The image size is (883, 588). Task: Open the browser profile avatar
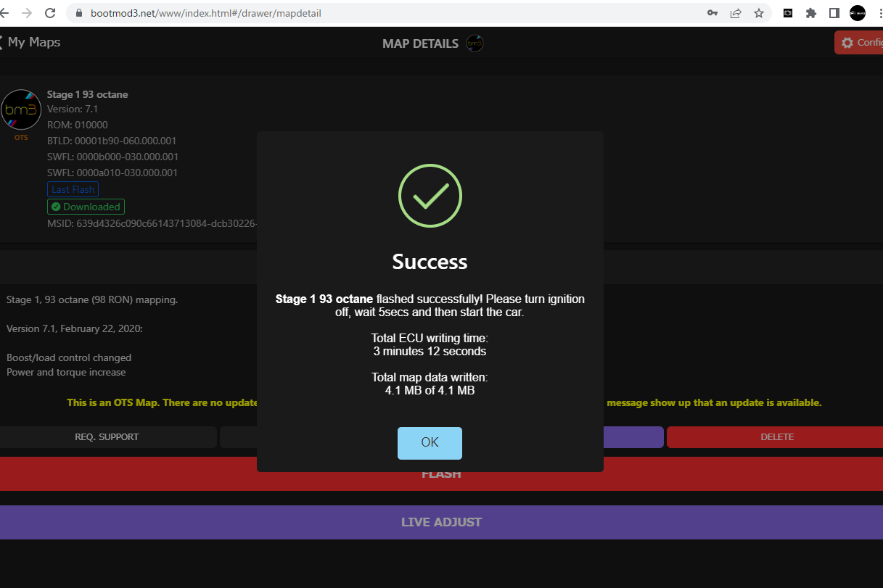858,13
